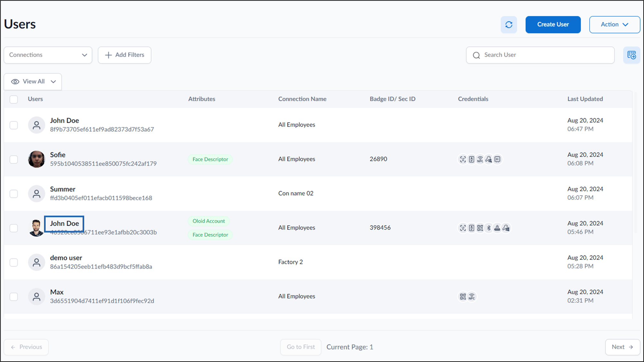Check Max's row checkbox
644x362 pixels.
(14, 296)
